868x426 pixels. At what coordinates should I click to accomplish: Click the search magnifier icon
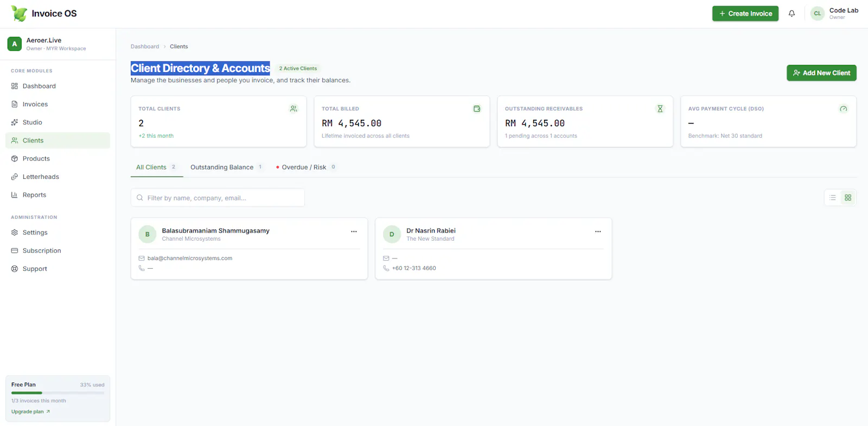140,198
